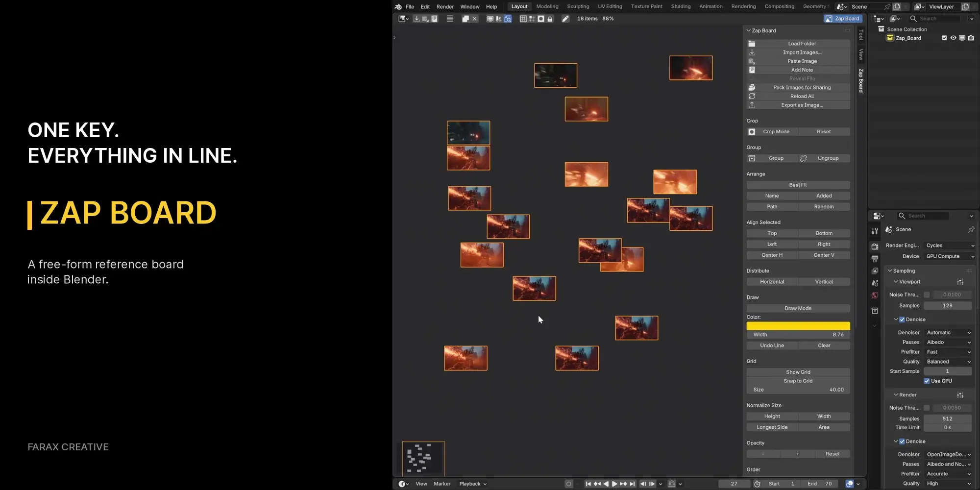
Task: Adjust the draw Width 8.76 slider
Action: [x=798, y=335]
